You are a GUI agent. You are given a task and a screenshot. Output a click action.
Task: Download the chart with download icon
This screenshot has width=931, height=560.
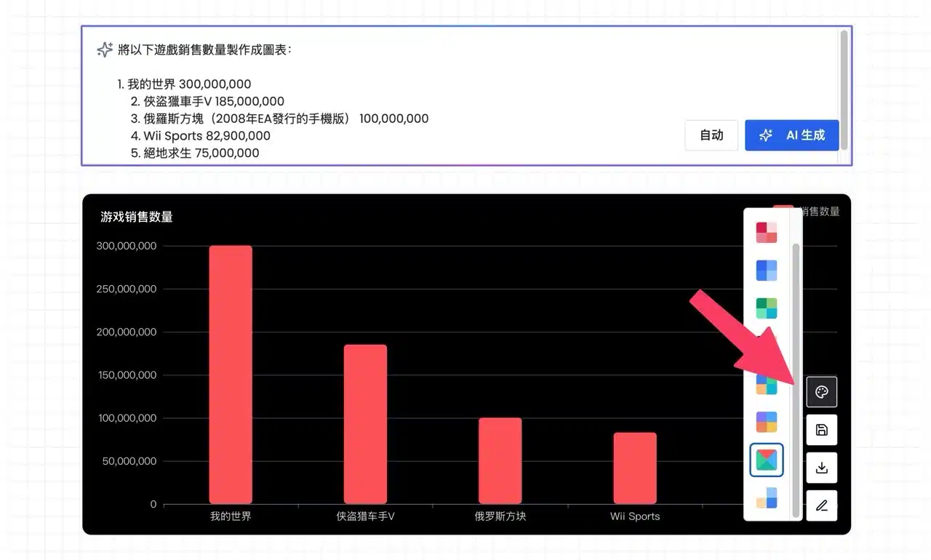821,468
